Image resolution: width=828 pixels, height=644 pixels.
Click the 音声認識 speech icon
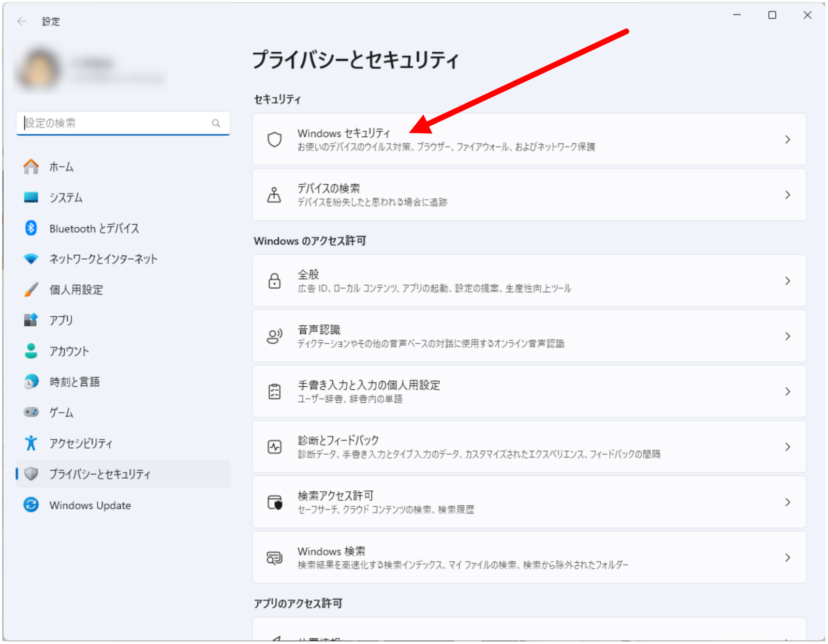click(x=274, y=336)
